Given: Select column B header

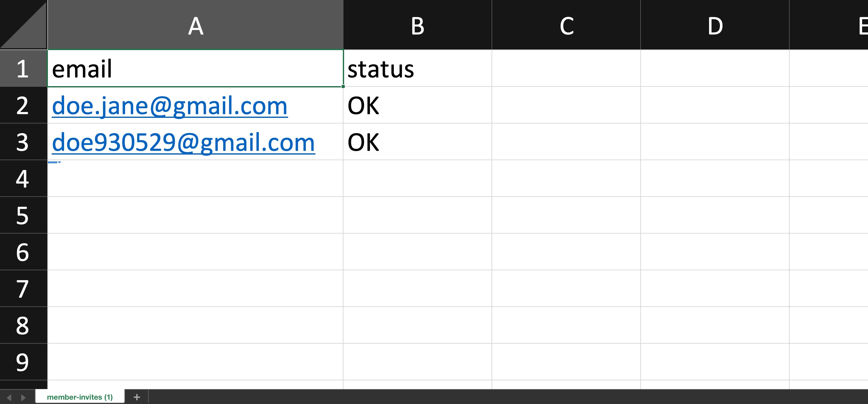Looking at the screenshot, I should 418,25.
